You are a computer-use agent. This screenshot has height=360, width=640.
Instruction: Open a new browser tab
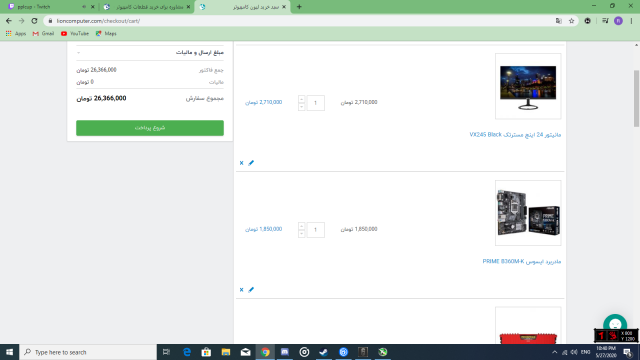coord(299,7)
